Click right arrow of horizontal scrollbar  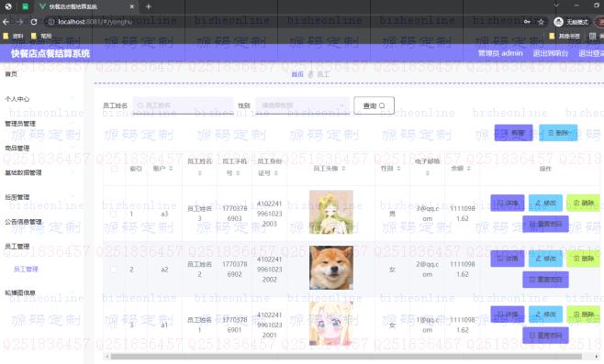click(597, 357)
